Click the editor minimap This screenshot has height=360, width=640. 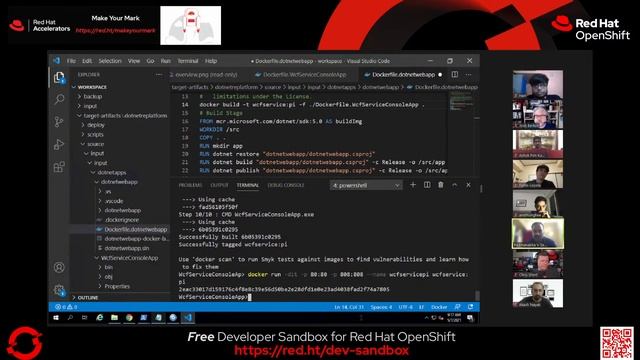(x=461, y=102)
